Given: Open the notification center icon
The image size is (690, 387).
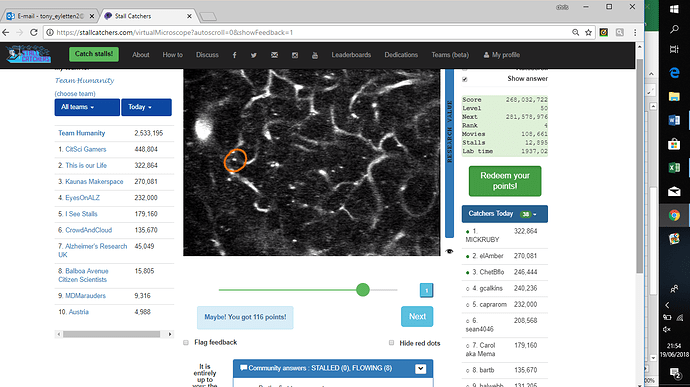Looking at the screenshot, I should [x=675, y=373].
